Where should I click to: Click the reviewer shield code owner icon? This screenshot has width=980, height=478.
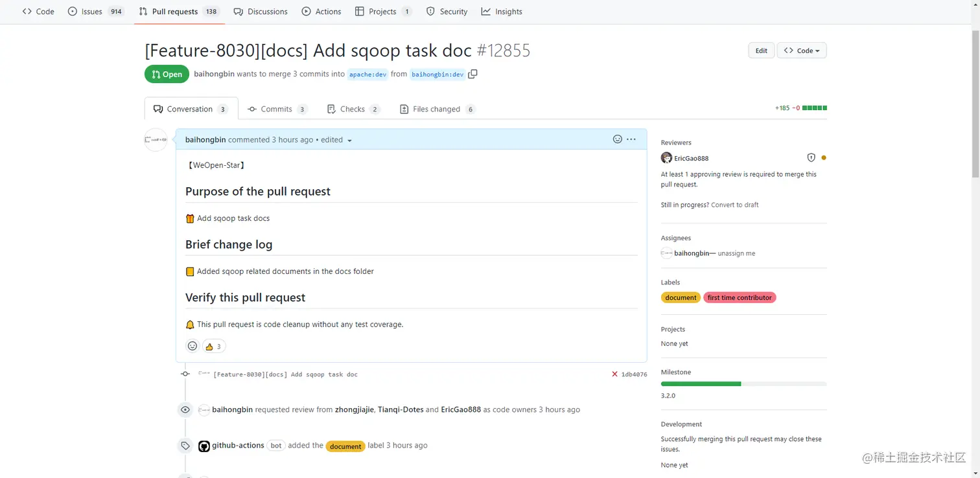(x=811, y=157)
